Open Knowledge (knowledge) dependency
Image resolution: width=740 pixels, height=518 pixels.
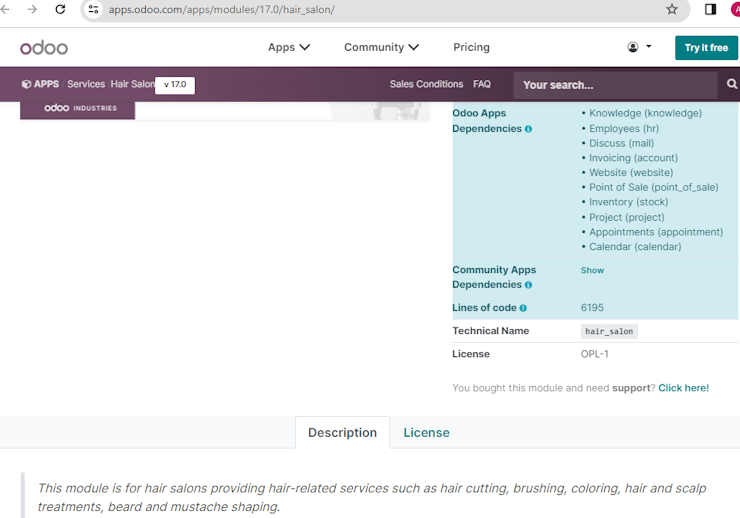[645, 113]
